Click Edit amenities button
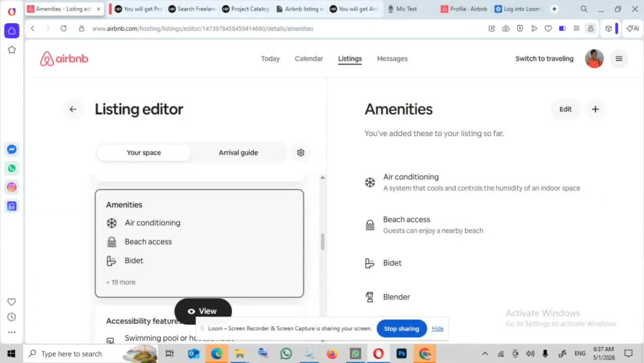 (x=565, y=110)
